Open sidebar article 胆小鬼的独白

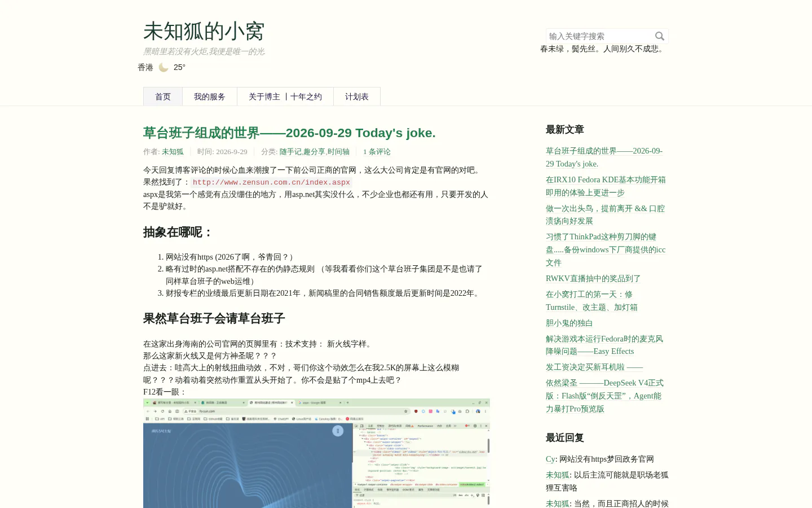(x=570, y=323)
